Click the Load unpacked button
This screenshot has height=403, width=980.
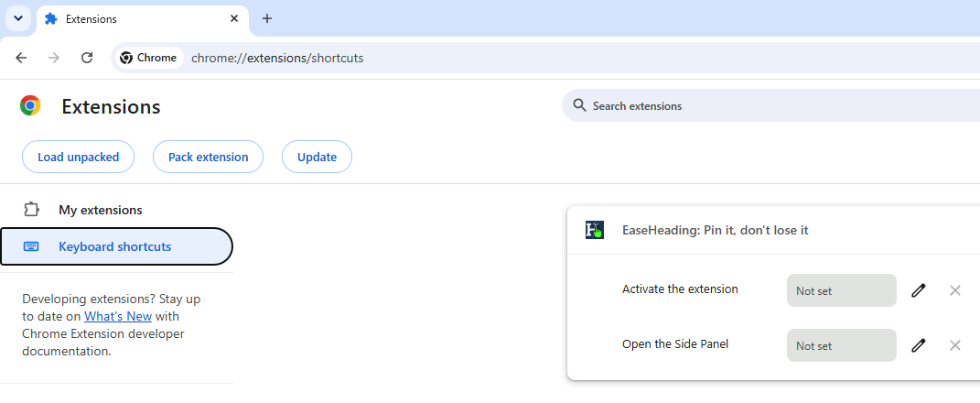point(78,157)
